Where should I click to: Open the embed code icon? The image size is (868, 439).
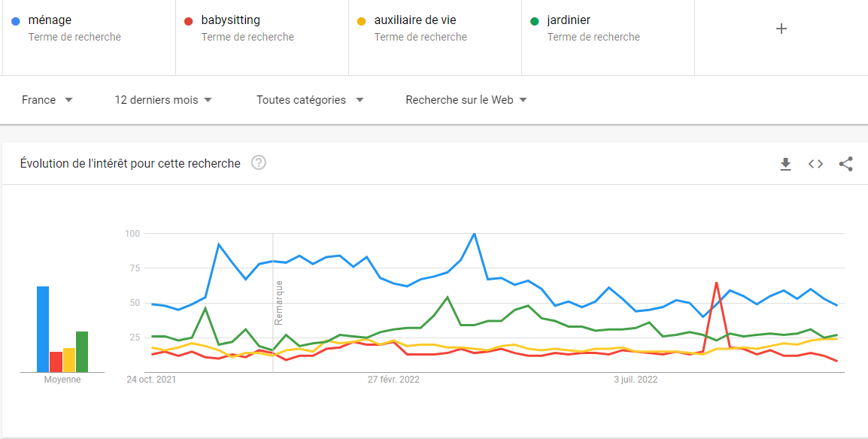pos(815,164)
